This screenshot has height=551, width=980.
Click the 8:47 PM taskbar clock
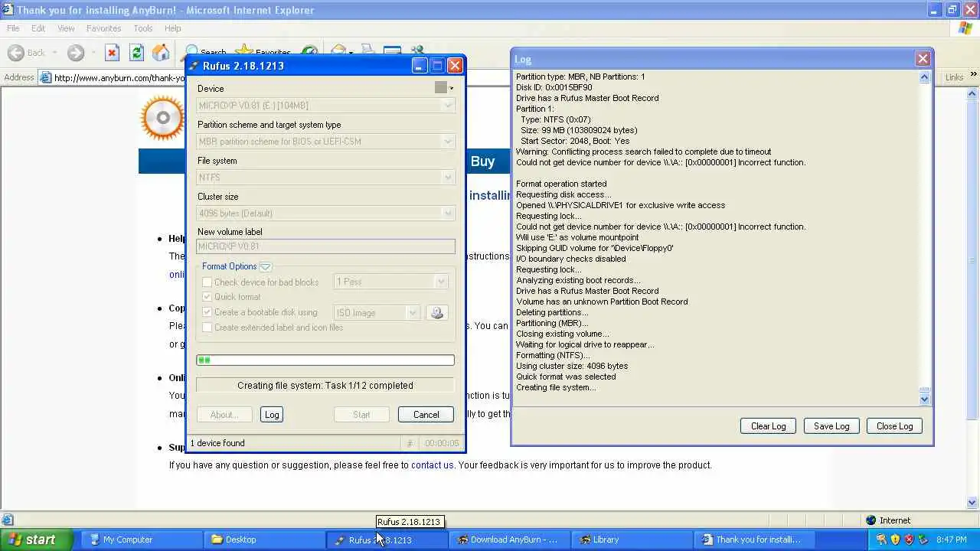pos(951,540)
